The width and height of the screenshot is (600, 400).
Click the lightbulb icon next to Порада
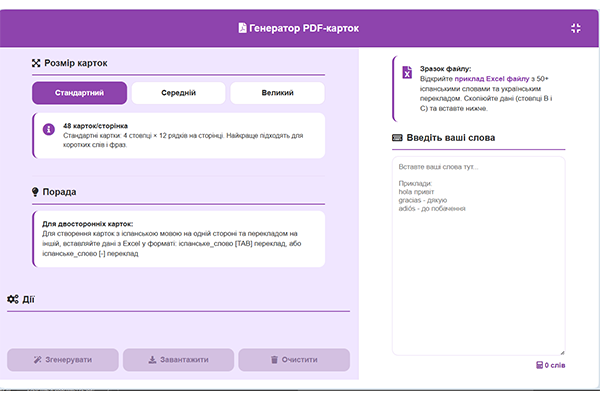coord(35,192)
